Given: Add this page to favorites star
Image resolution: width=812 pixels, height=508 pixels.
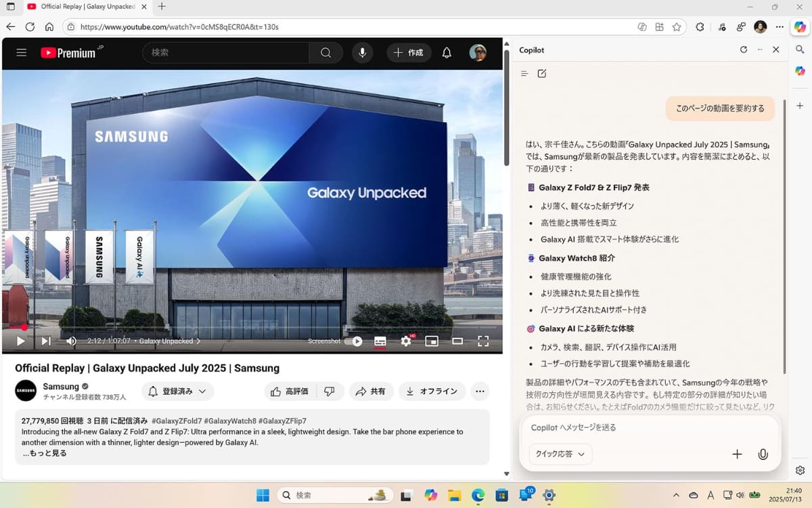Looking at the screenshot, I should (x=677, y=27).
